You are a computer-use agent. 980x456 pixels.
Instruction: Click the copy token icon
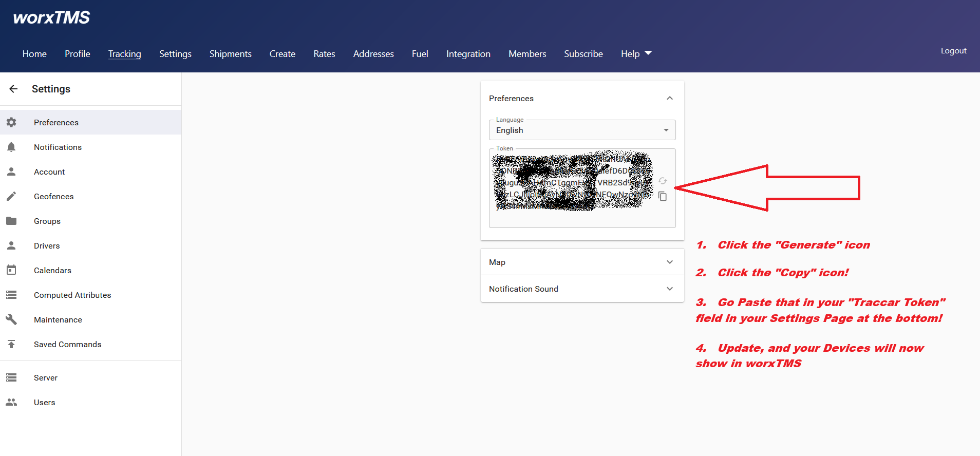[663, 196]
